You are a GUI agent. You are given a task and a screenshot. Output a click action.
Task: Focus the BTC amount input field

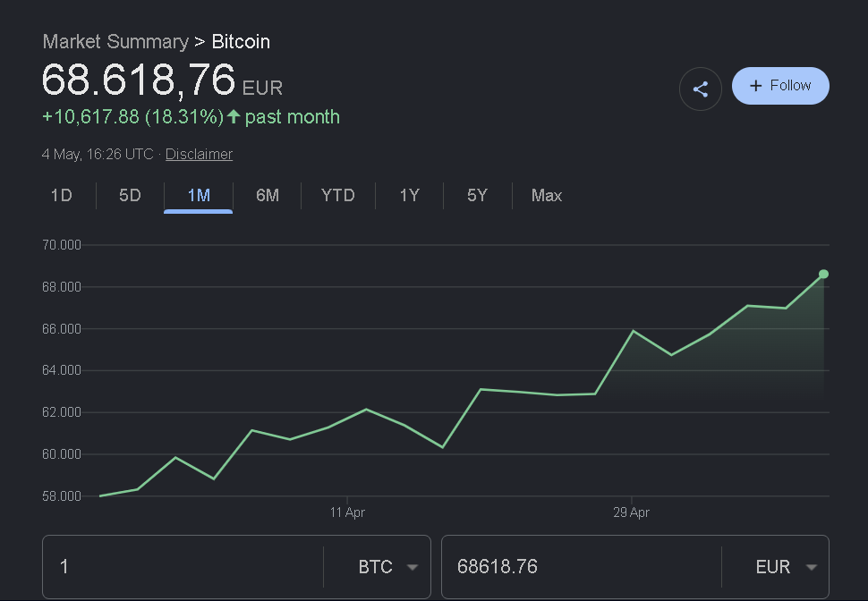183,567
